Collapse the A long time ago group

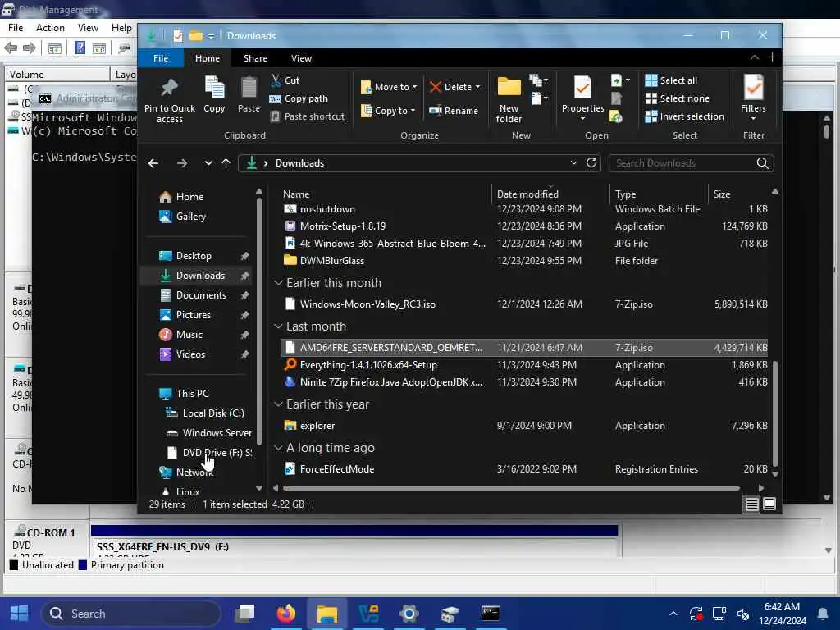click(x=278, y=448)
